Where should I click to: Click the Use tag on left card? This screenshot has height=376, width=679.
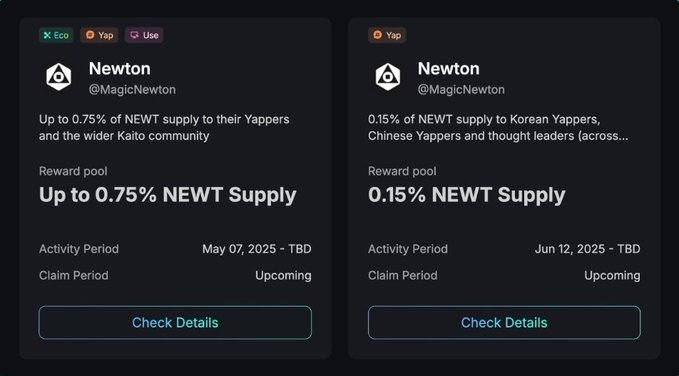tap(144, 35)
